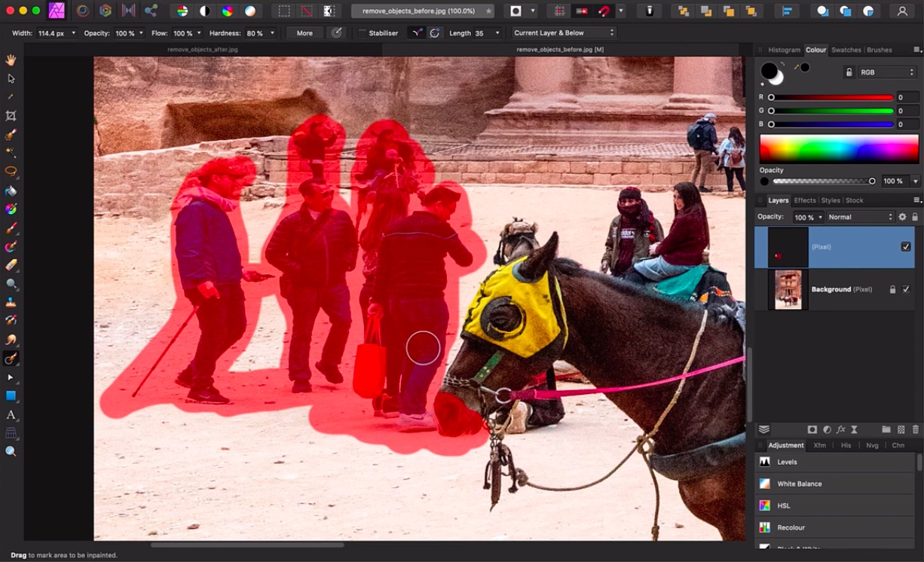Open the Effects tab
924x562 pixels.
click(805, 200)
